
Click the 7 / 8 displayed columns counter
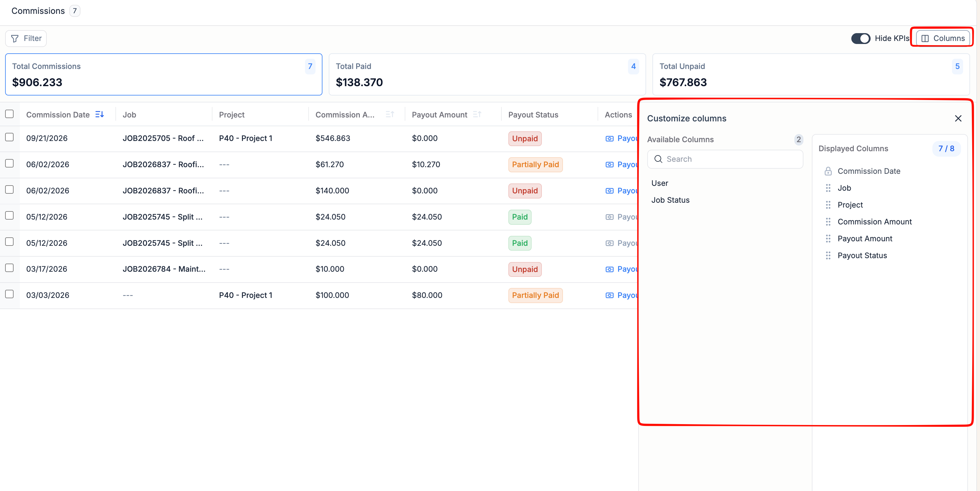pyautogui.click(x=946, y=149)
